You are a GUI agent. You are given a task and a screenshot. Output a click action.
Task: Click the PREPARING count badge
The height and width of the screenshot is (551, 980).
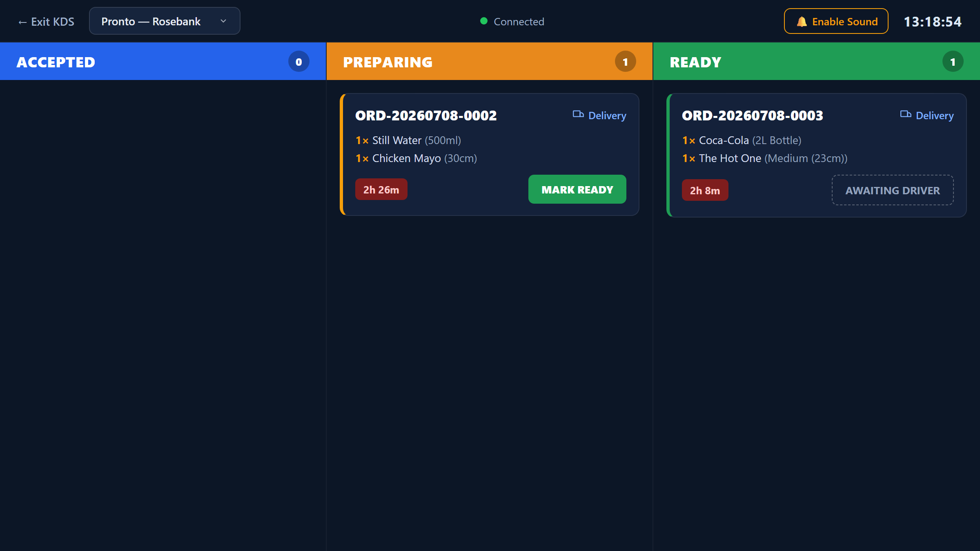click(x=626, y=62)
